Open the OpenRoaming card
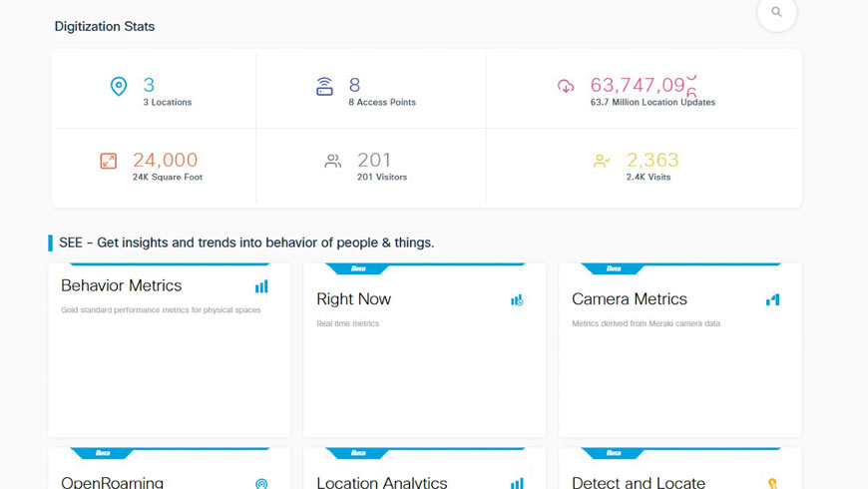The height and width of the screenshot is (489, 868). [x=170, y=468]
